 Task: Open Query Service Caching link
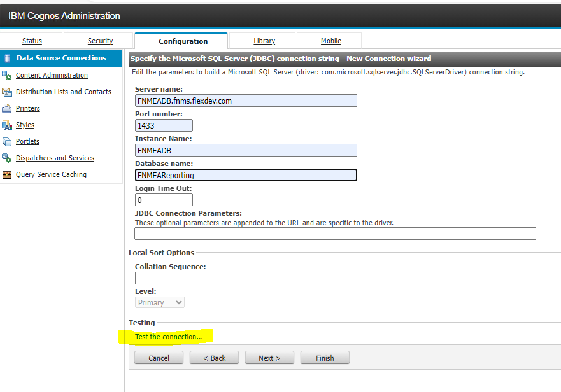click(51, 174)
